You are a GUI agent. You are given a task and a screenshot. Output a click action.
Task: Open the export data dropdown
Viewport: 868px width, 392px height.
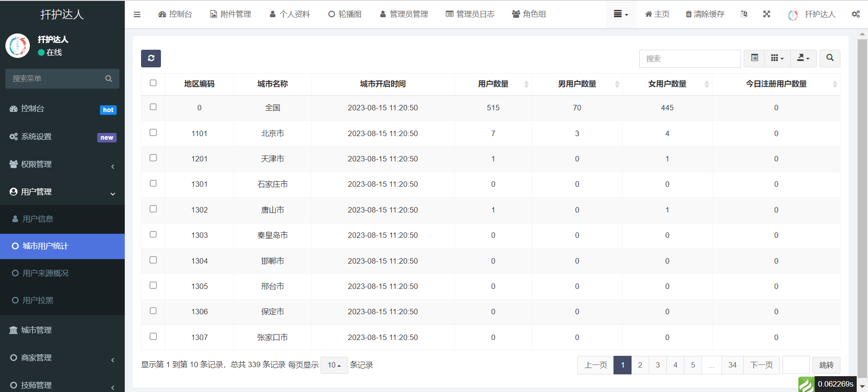803,58
